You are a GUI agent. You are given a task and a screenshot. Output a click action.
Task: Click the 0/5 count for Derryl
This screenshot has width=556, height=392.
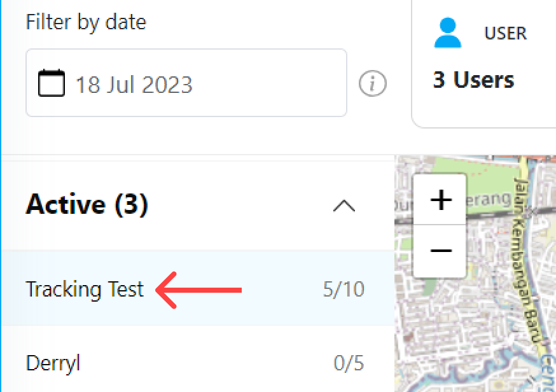[349, 364]
